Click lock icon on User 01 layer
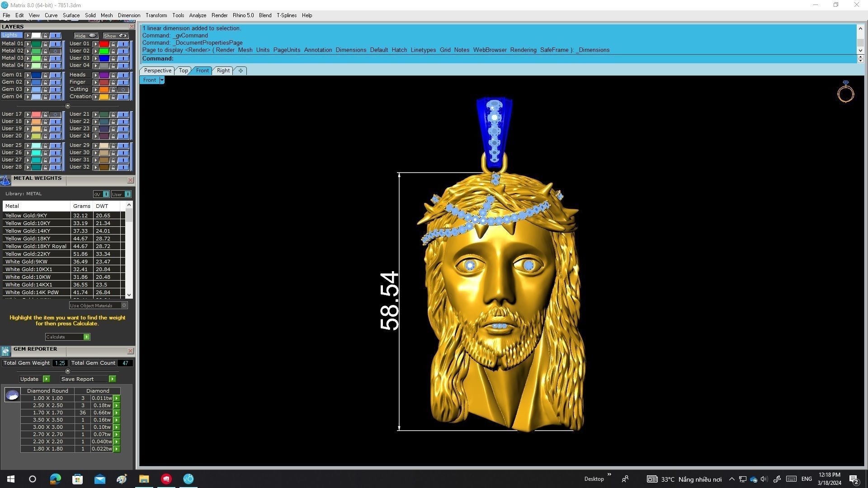This screenshot has width=868, height=488. pyautogui.click(x=113, y=44)
